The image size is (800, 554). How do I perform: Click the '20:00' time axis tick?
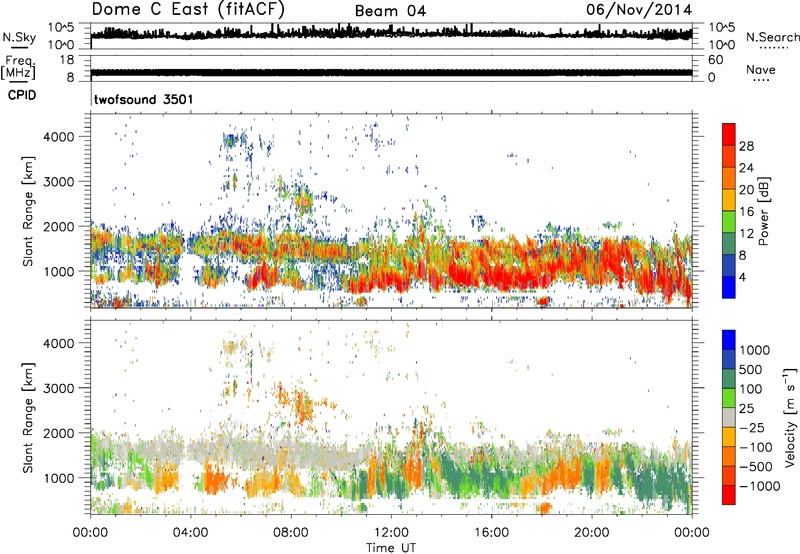click(591, 533)
